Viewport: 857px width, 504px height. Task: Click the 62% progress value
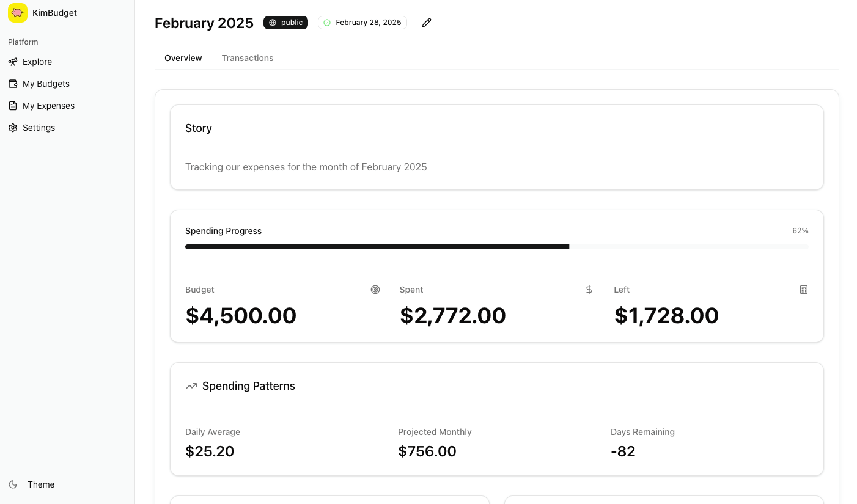coord(800,231)
